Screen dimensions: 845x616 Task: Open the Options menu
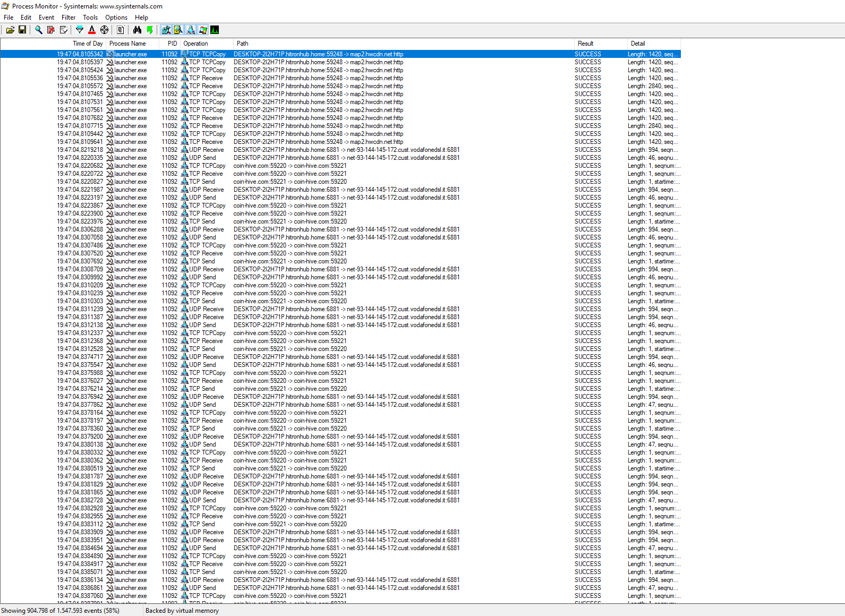(116, 18)
